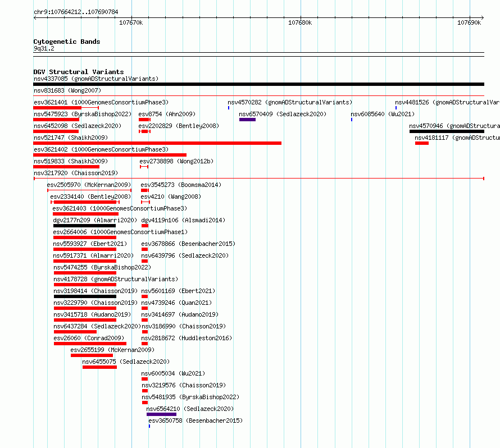Select black bar under dgv2177n209 Almarri2020
Screen dimensions: 500x448
(x=84, y=226)
